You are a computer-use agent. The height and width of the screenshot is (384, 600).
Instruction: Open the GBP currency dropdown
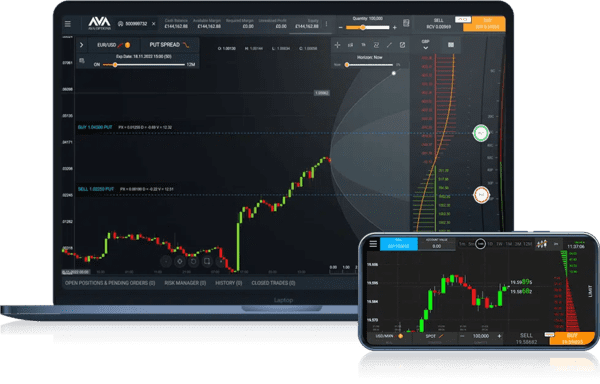(425, 45)
